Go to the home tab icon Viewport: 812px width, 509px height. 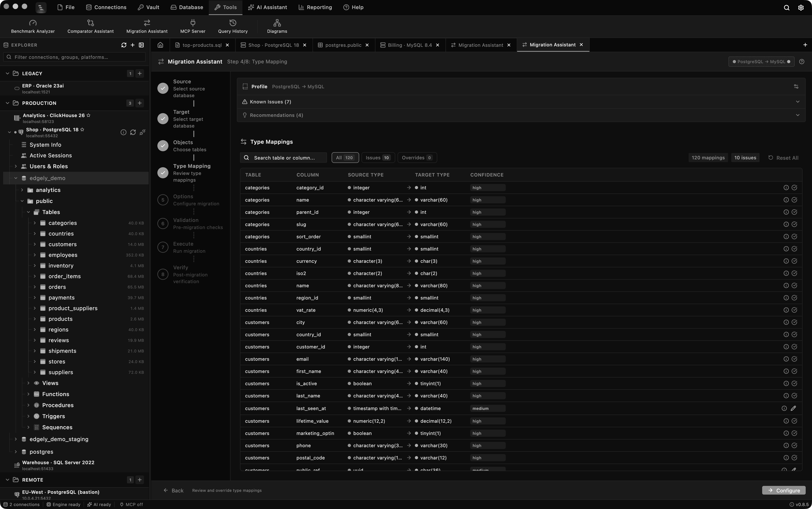tap(160, 45)
